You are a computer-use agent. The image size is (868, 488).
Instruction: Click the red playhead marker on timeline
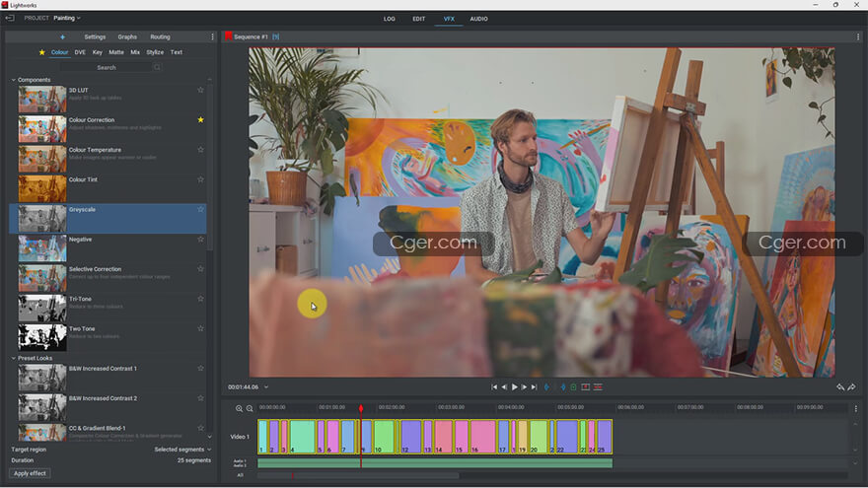[361, 408]
